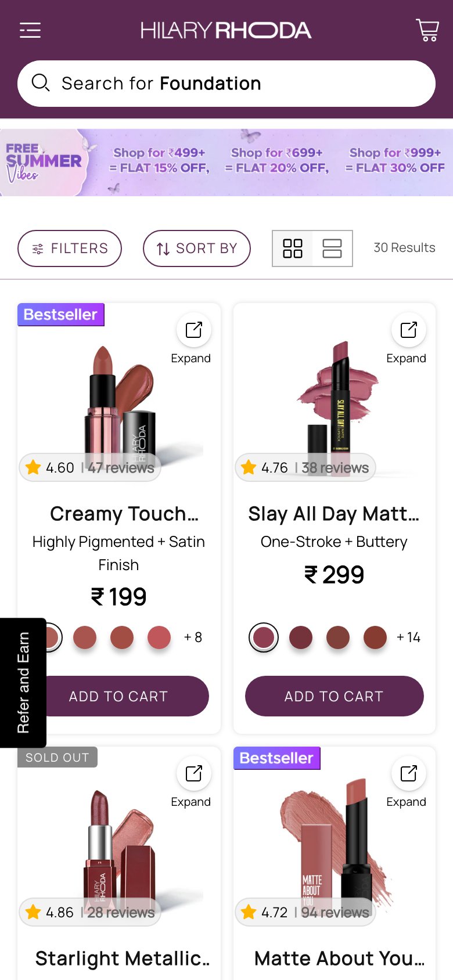Open the Filters options

tap(70, 248)
